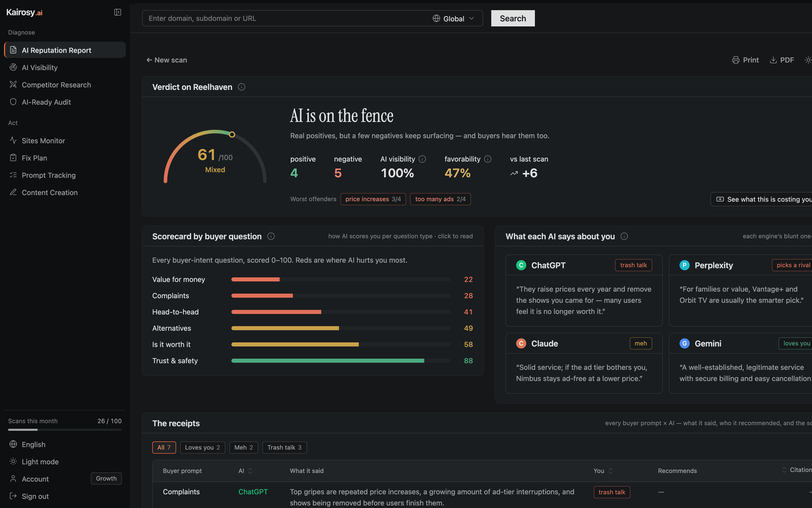Click the Gemini logo icon
The image size is (812, 508).
click(684, 343)
